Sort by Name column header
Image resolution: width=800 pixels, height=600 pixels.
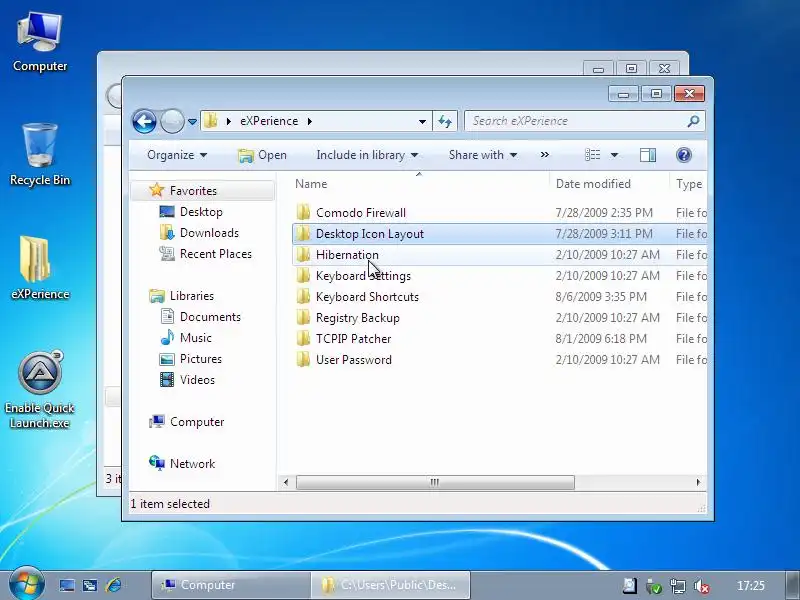pyautogui.click(x=311, y=184)
